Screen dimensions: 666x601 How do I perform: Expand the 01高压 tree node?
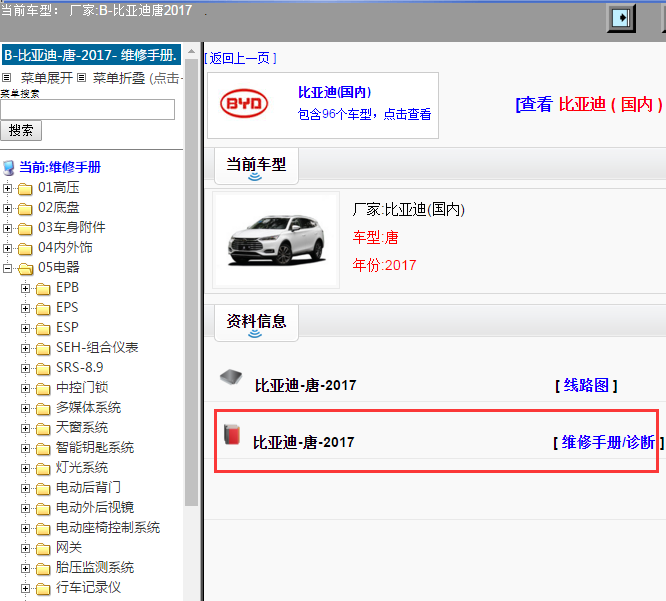point(7,188)
